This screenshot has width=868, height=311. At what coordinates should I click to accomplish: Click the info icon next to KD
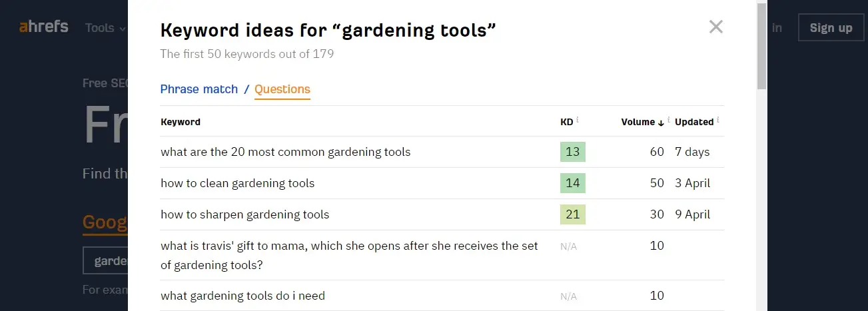click(x=578, y=121)
